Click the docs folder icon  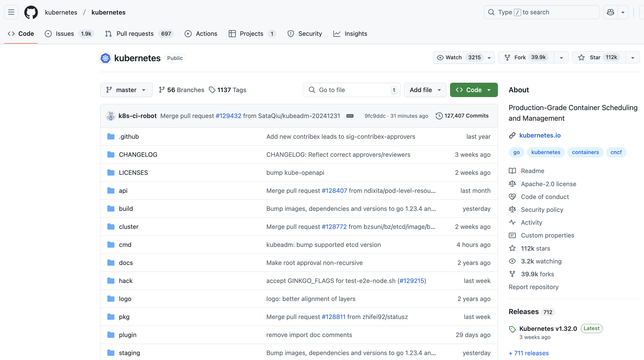[111, 263]
